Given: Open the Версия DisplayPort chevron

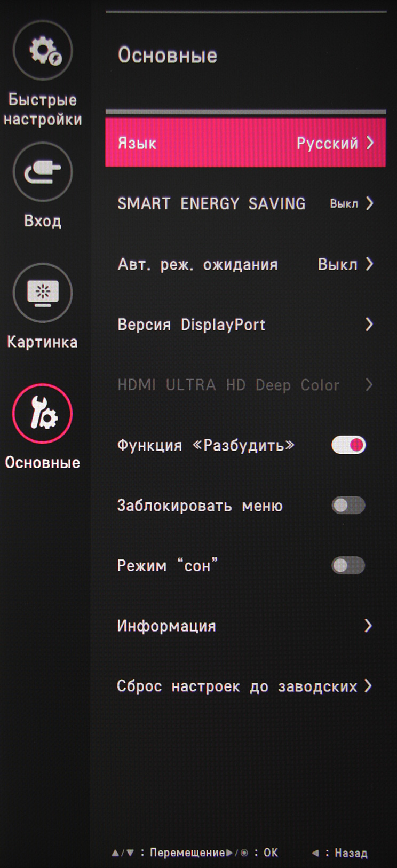Looking at the screenshot, I should tap(369, 324).
